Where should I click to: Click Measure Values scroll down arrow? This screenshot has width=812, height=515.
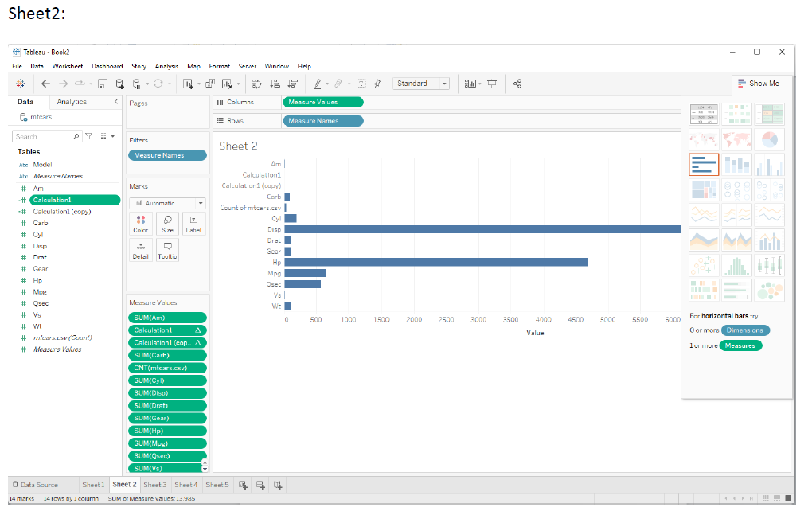click(205, 470)
